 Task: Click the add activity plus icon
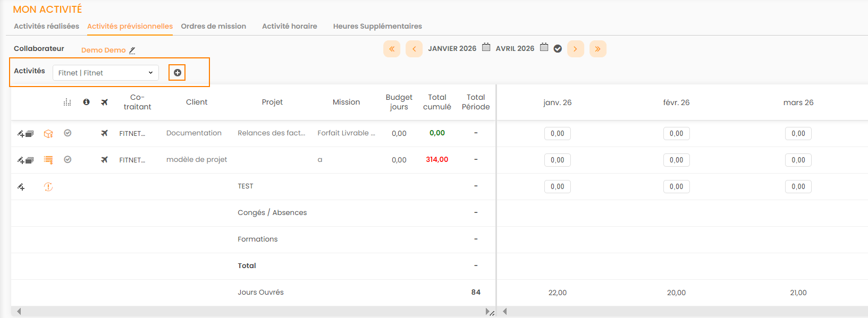pyautogui.click(x=177, y=73)
